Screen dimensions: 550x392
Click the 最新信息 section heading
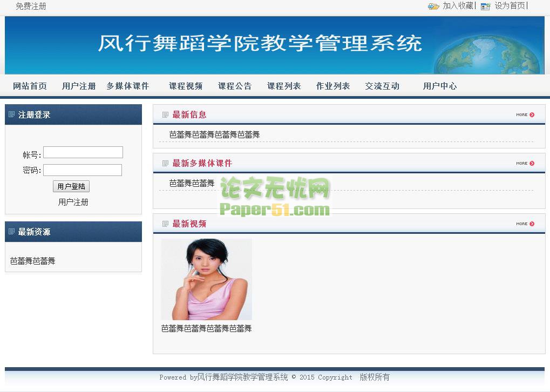(189, 115)
